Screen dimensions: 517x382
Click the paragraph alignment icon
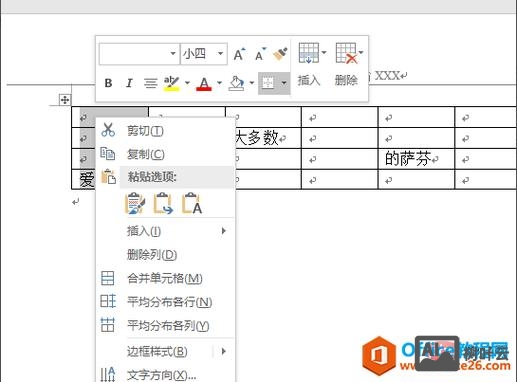click(150, 83)
